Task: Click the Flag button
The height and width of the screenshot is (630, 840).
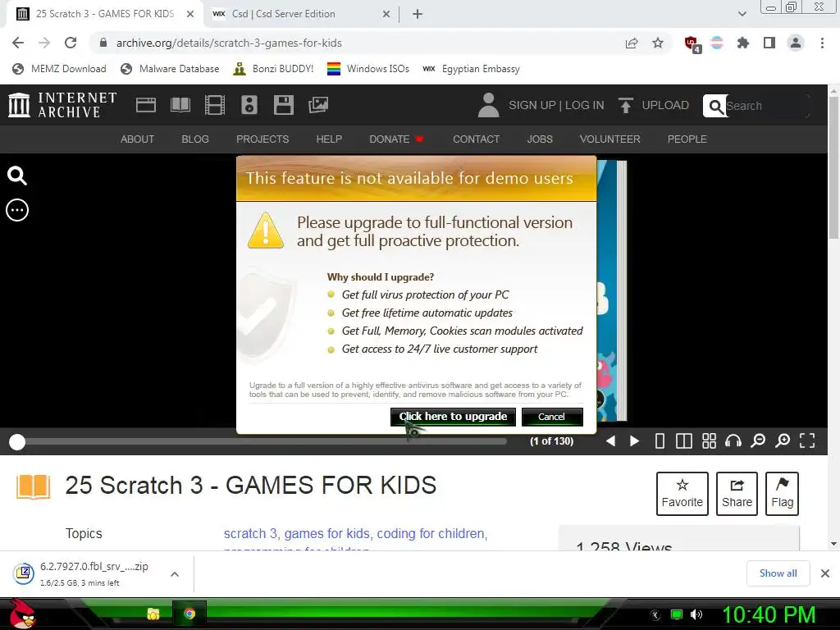Action: coord(782,493)
